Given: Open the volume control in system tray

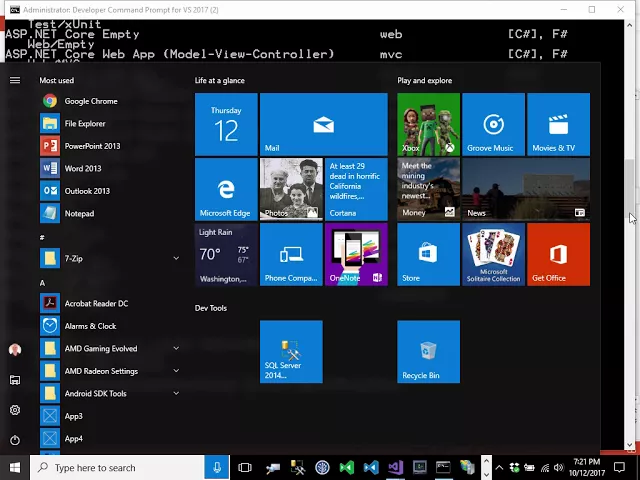Looking at the screenshot, I should [559, 468].
